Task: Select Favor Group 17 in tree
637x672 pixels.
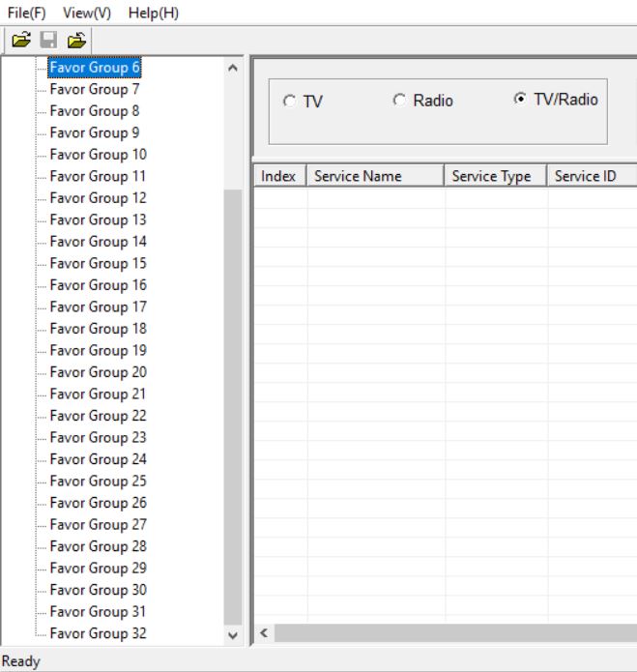Action: pos(98,307)
